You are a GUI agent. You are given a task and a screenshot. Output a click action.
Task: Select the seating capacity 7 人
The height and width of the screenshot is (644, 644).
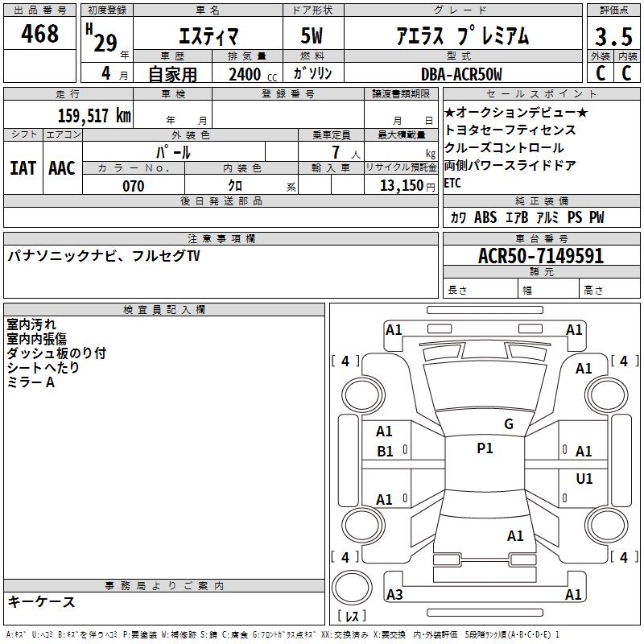click(x=346, y=152)
